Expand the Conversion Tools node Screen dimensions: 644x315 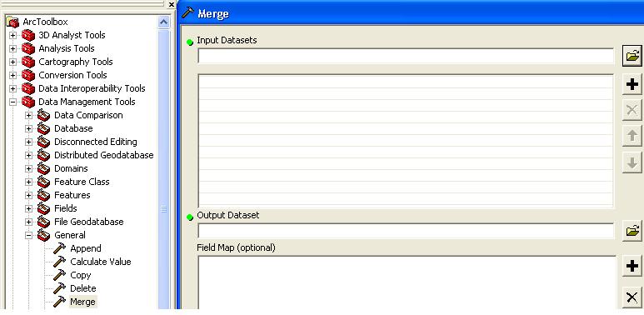(12, 75)
